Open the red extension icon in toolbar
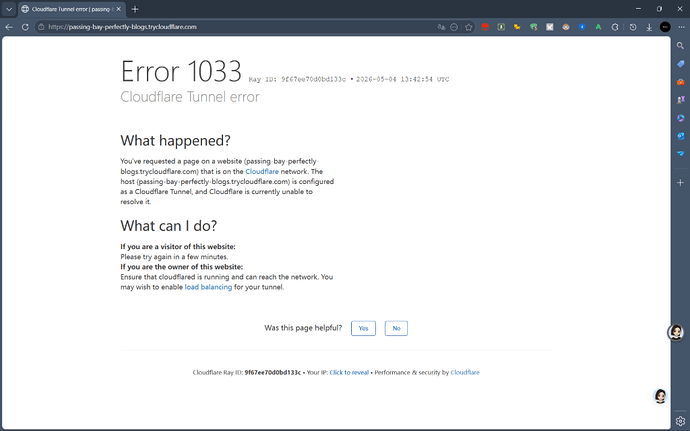This screenshot has width=690, height=431. pyautogui.click(x=485, y=27)
